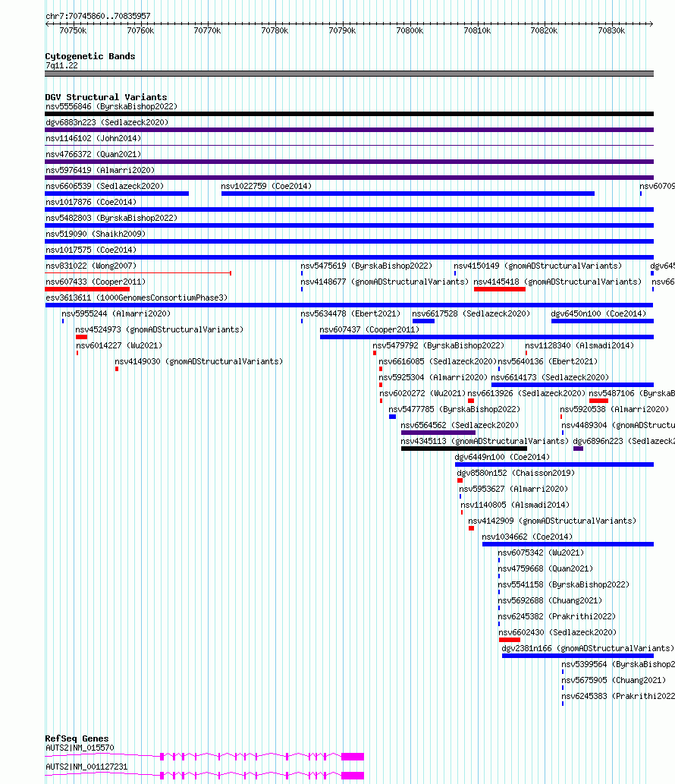Click nsv6564562 (Sedlazeck2020) variant label
Screen dimensions: 675x784
pos(460,427)
